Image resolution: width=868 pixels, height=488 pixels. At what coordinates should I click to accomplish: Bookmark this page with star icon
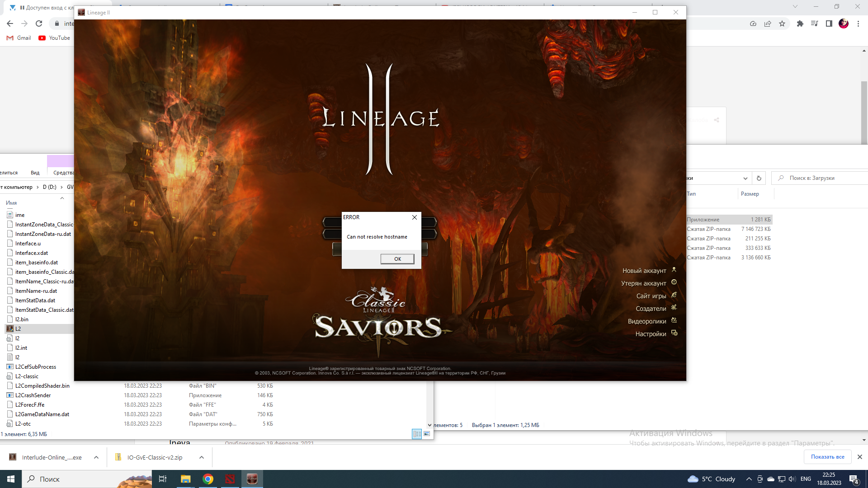coord(782,23)
